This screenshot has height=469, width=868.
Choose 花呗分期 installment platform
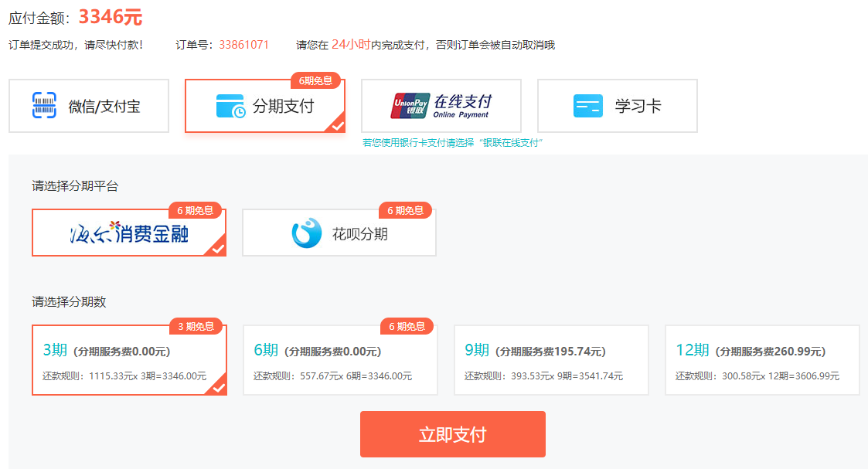[x=339, y=233]
